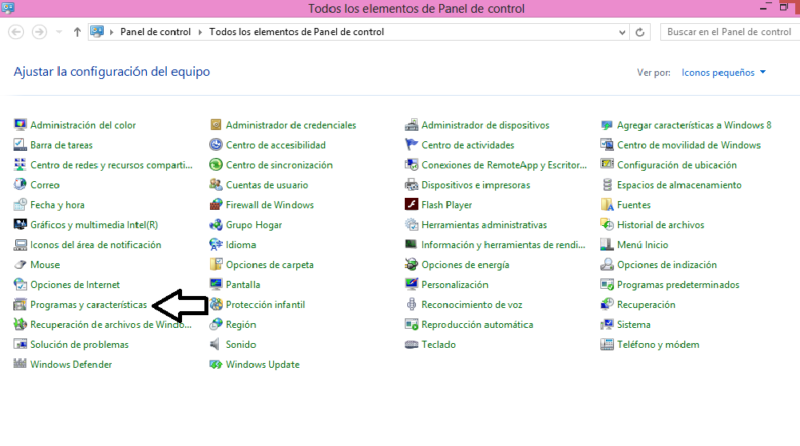Go back with the navigation arrow
This screenshot has height=446, width=800.
16,32
